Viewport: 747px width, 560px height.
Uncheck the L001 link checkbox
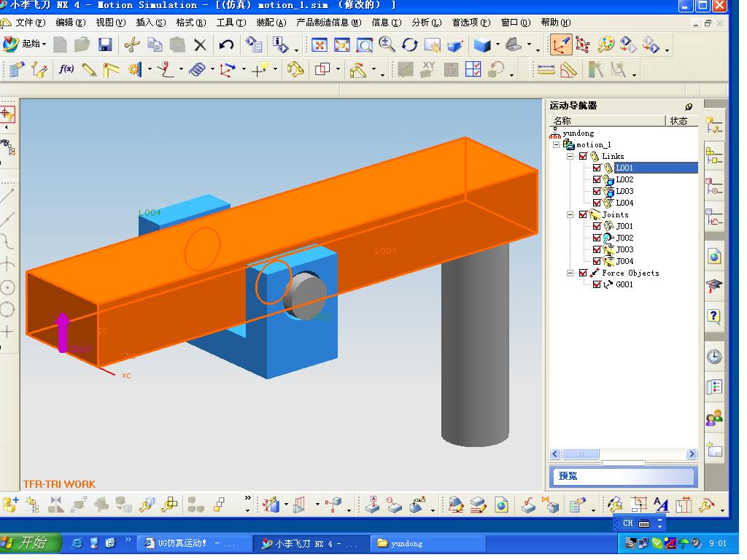(597, 168)
